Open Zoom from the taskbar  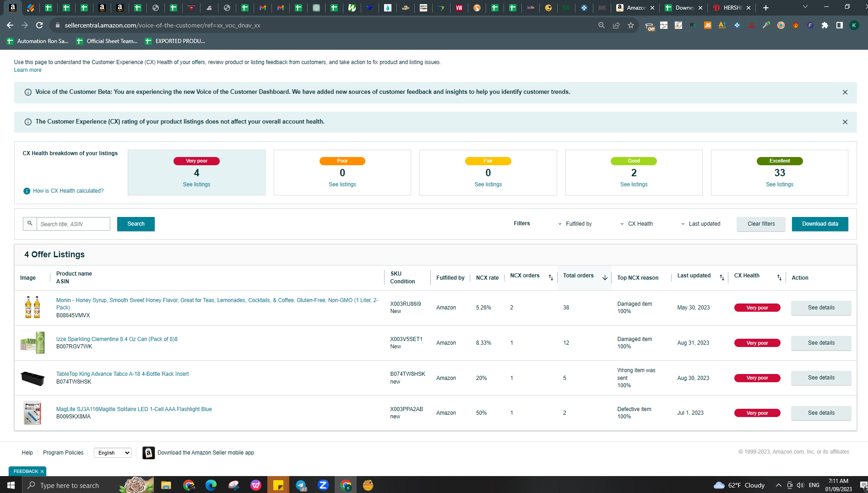click(323, 485)
